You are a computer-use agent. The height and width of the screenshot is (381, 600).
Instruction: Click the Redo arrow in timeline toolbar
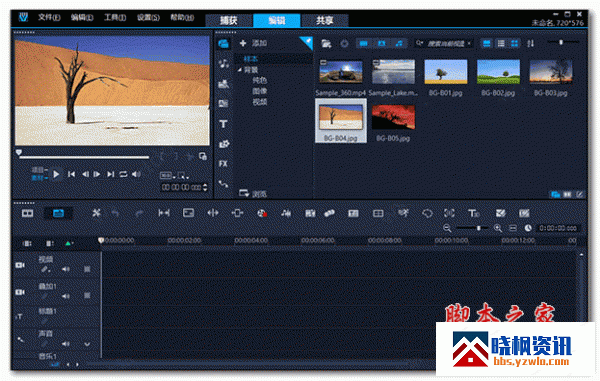[139, 213]
